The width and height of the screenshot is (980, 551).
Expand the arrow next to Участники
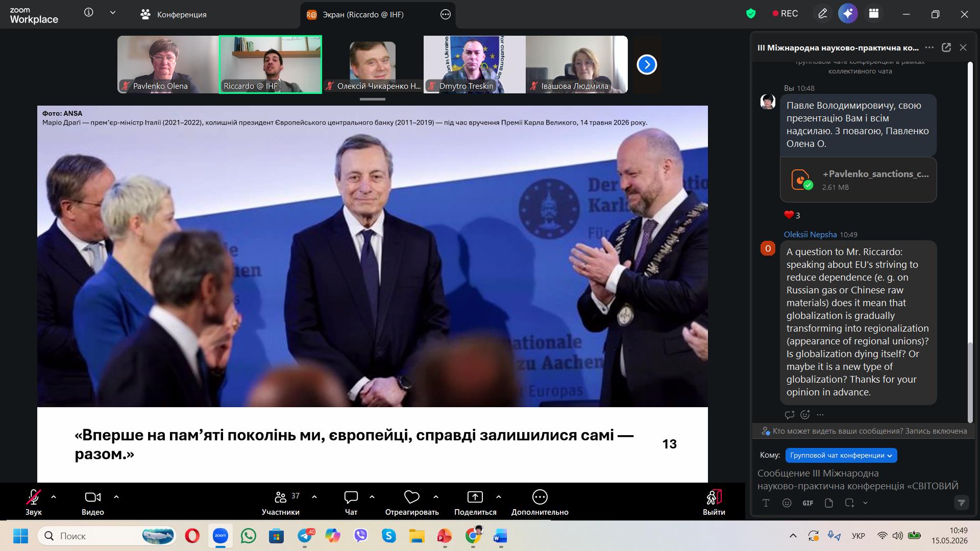314,496
